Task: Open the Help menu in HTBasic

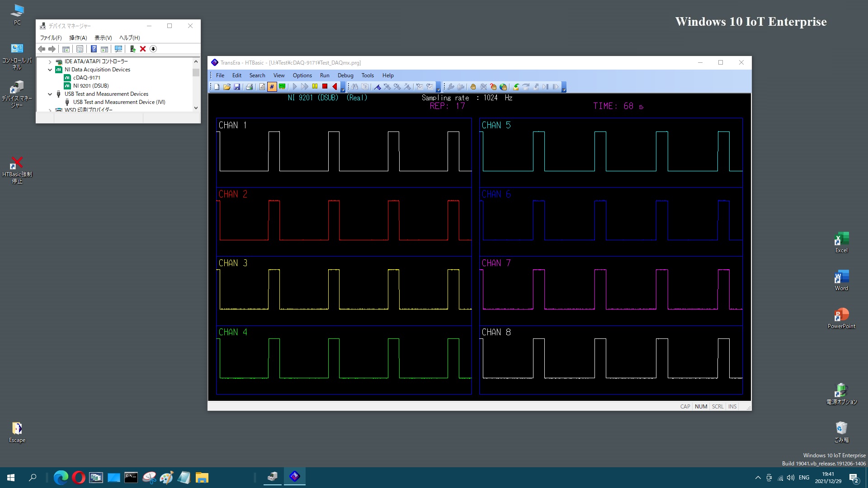Action: click(x=388, y=75)
